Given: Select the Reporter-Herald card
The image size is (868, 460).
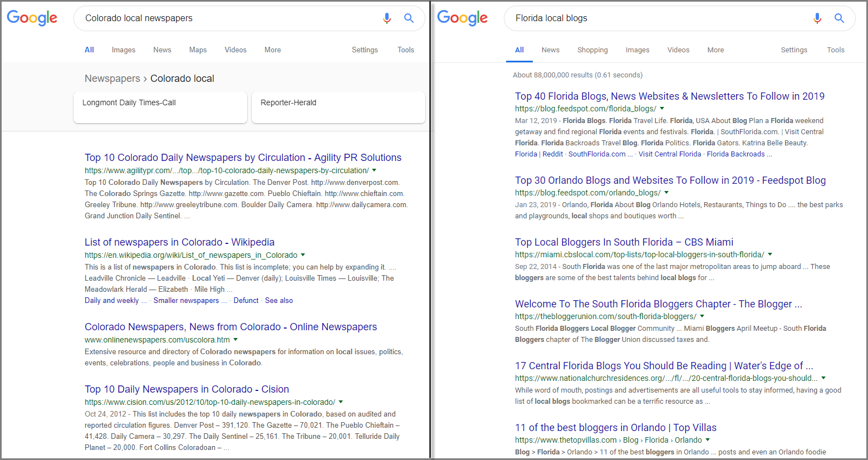Looking at the screenshot, I should [x=339, y=107].
